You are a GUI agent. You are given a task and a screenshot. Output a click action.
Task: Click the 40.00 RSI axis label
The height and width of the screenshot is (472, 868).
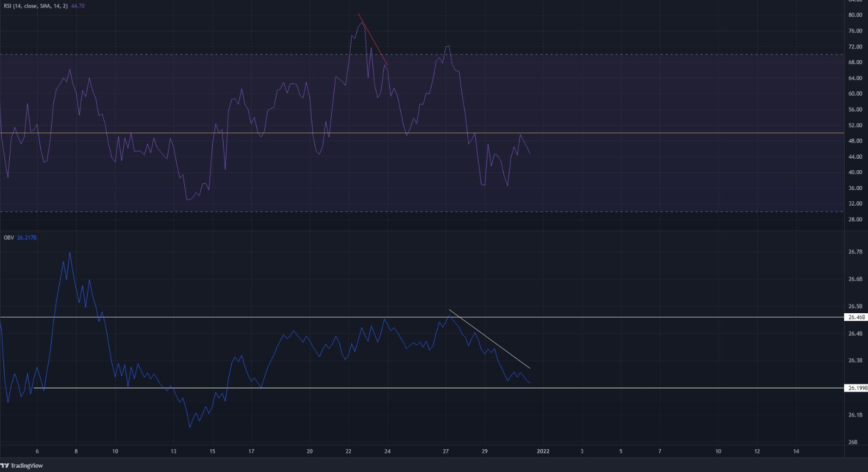point(855,172)
